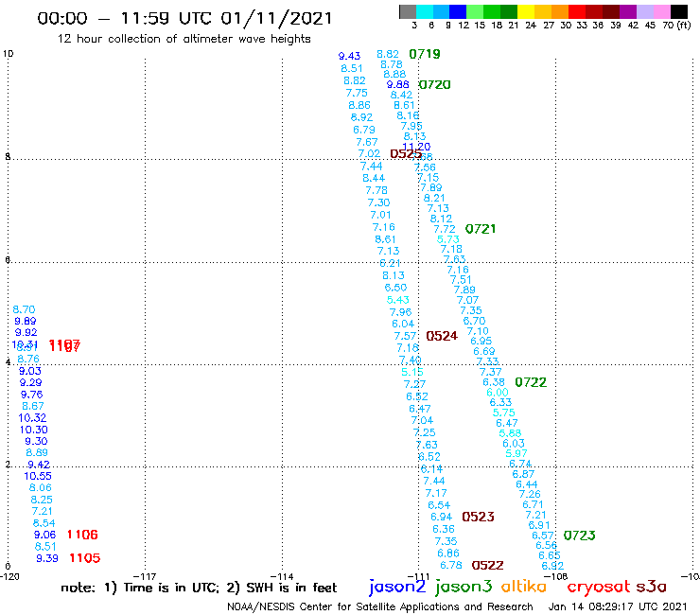
Task: Click the cyan wave height value 5.73
Action: click(x=447, y=239)
